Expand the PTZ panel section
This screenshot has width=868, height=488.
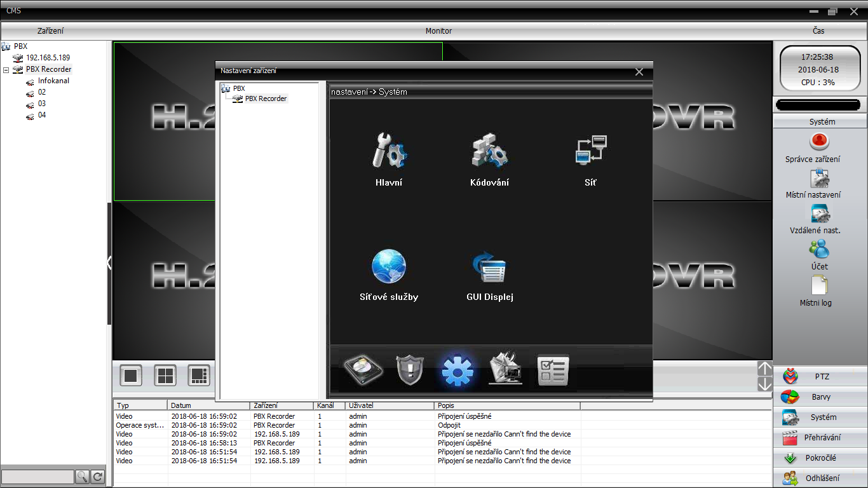click(x=820, y=377)
